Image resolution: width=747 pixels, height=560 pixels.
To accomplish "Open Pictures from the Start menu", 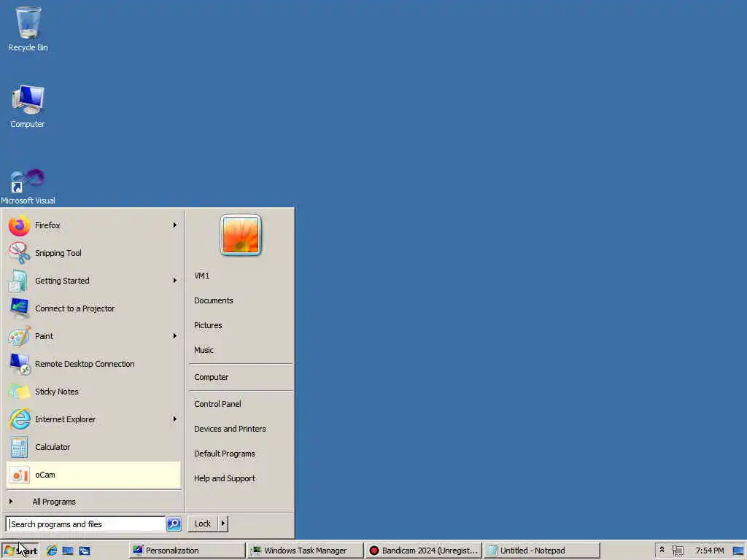I will (208, 325).
